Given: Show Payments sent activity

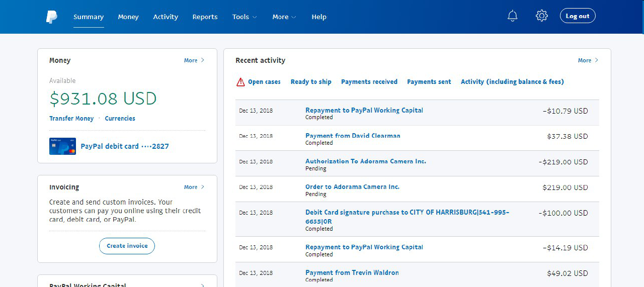Looking at the screenshot, I should pos(429,82).
